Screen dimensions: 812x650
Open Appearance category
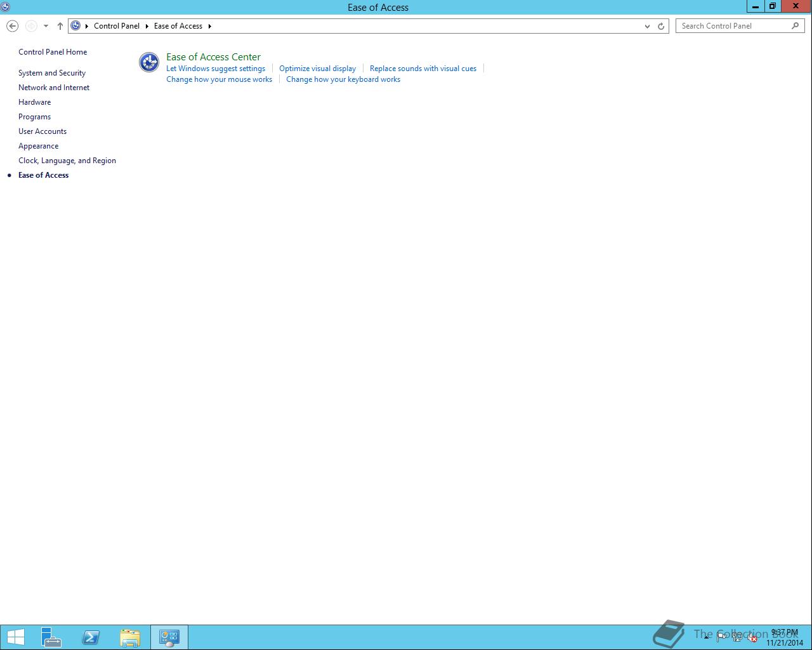click(39, 146)
